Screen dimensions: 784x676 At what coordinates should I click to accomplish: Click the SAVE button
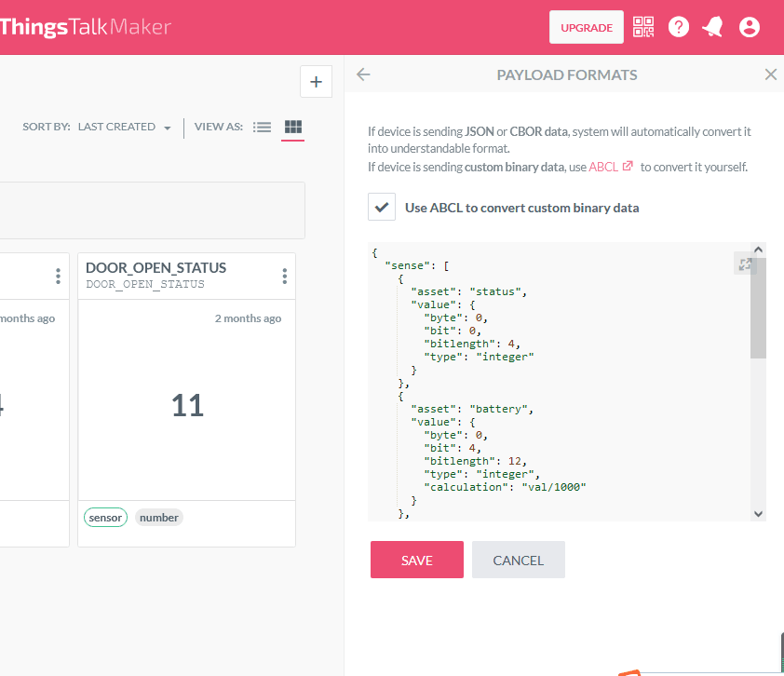[x=417, y=560]
